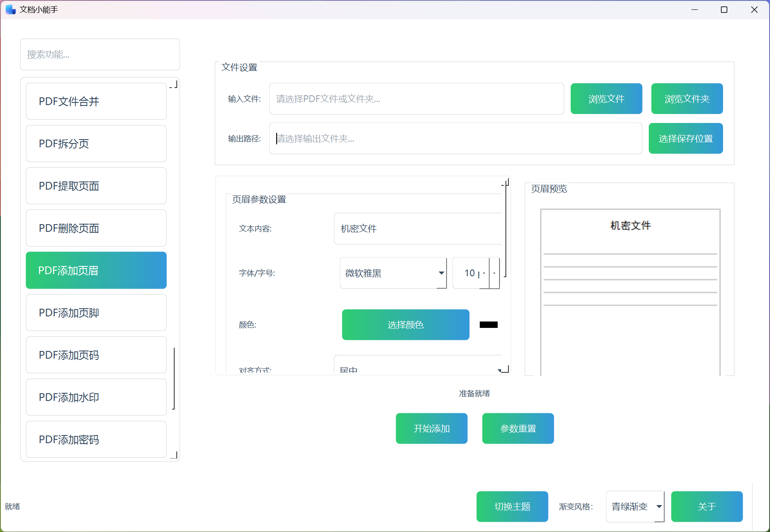The width and height of the screenshot is (770, 532).
Task: Open the PDF删除页面 feature
Action: [x=96, y=228]
